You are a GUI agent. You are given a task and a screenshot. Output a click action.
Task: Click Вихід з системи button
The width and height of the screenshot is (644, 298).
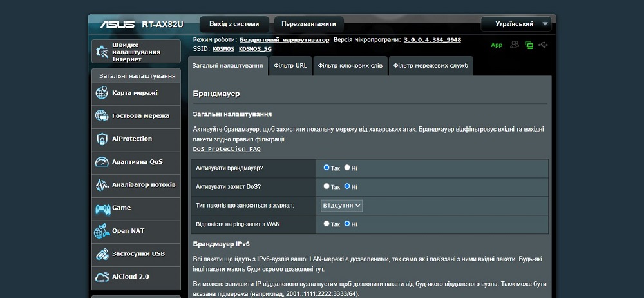pyautogui.click(x=234, y=24)
